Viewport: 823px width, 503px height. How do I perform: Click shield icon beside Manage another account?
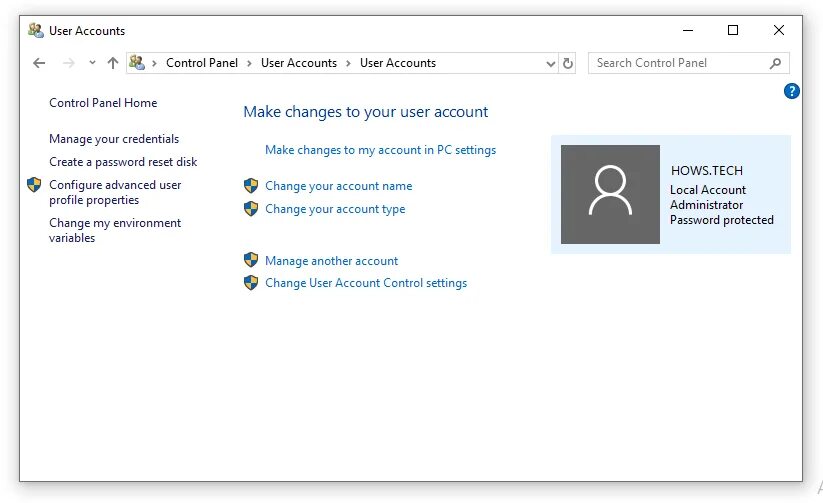251,261
